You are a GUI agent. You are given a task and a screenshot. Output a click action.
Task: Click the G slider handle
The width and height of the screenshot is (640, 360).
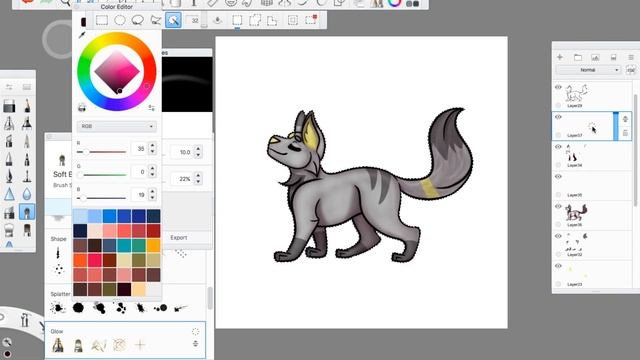(80, 175)
